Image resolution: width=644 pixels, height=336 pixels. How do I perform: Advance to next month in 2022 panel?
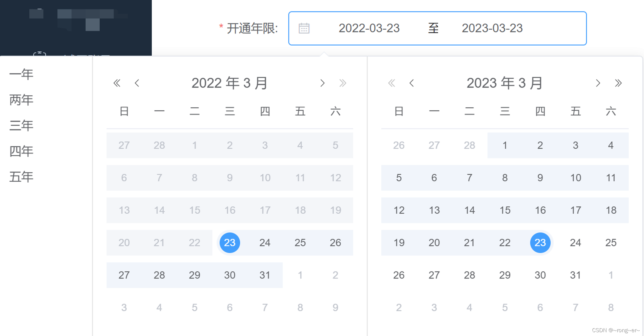322,83
